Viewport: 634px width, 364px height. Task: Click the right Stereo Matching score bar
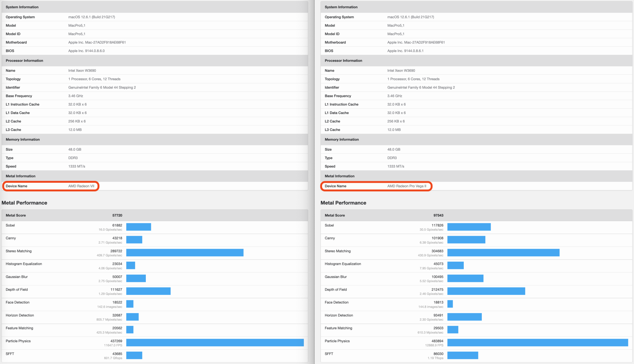click(503, 252)
